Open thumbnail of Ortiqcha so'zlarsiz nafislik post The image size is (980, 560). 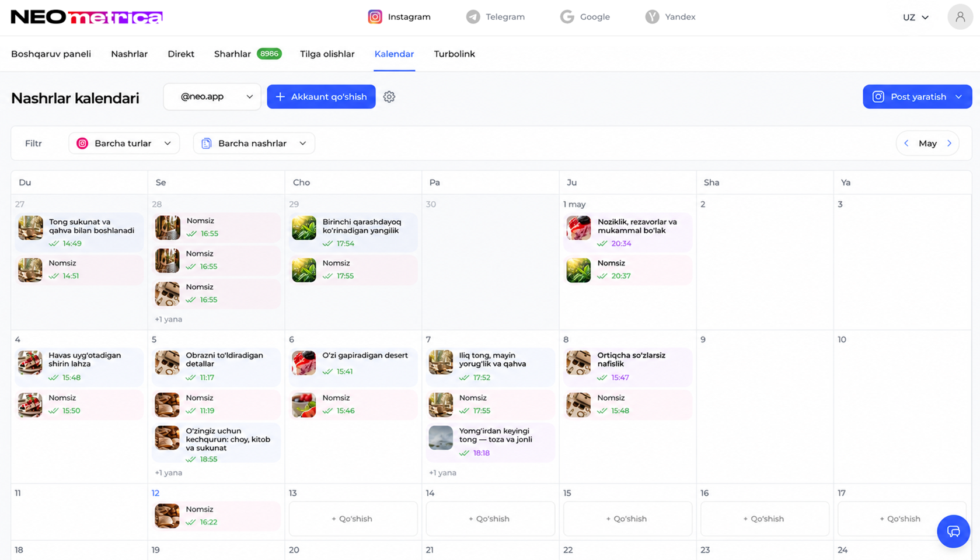click(578, 362)
